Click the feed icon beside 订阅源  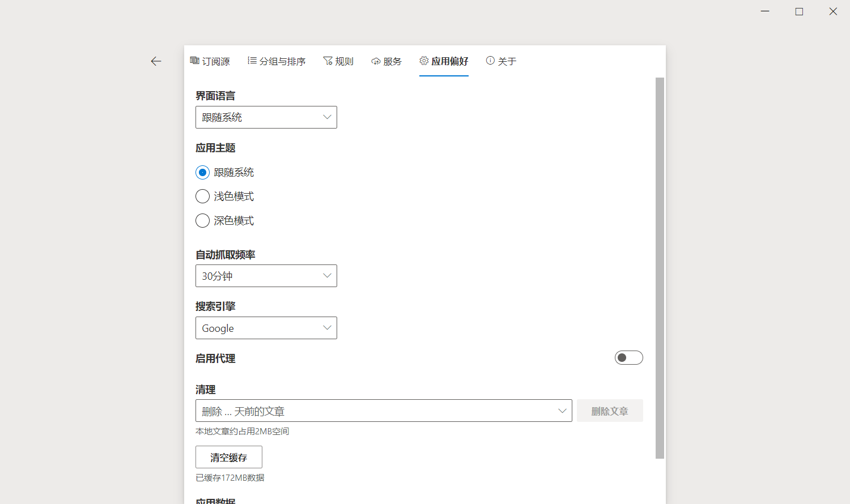[194, 61]
